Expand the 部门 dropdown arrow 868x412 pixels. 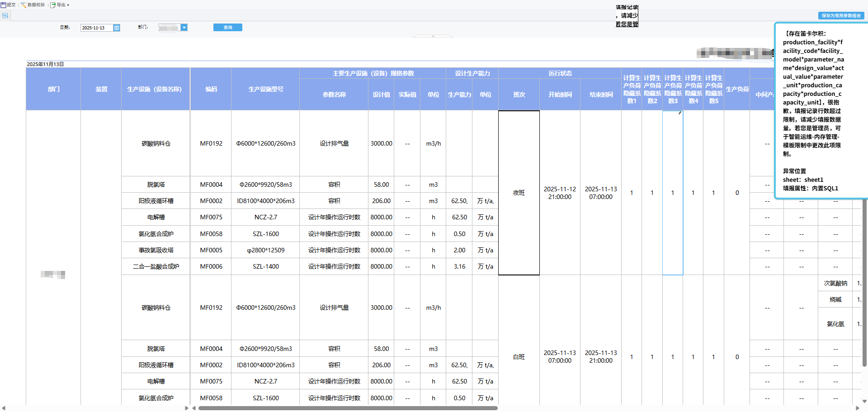(184, 28)
